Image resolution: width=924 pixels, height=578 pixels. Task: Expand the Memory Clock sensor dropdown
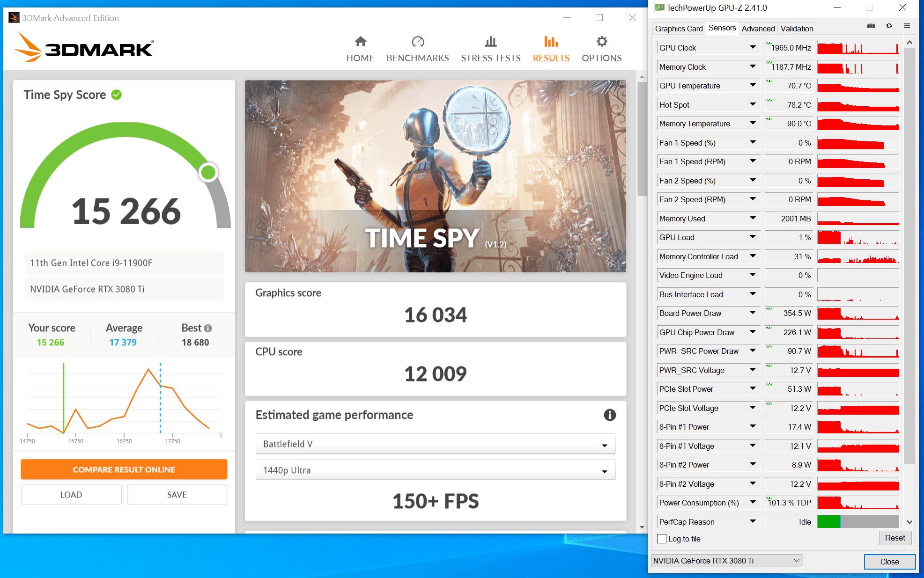[x=753, y=67]
